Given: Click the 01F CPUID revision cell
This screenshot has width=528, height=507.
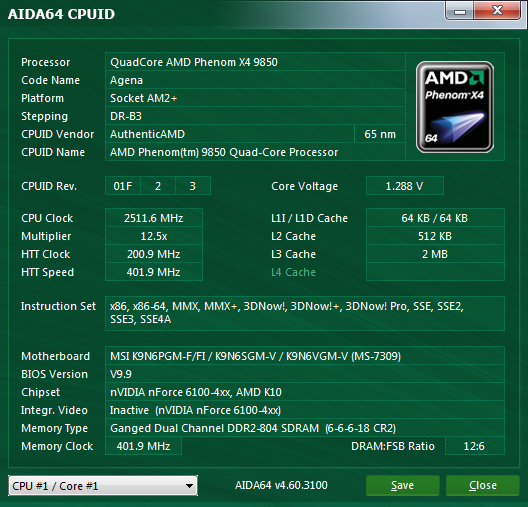Looking at the screenshot, I should tap(123, 186).
